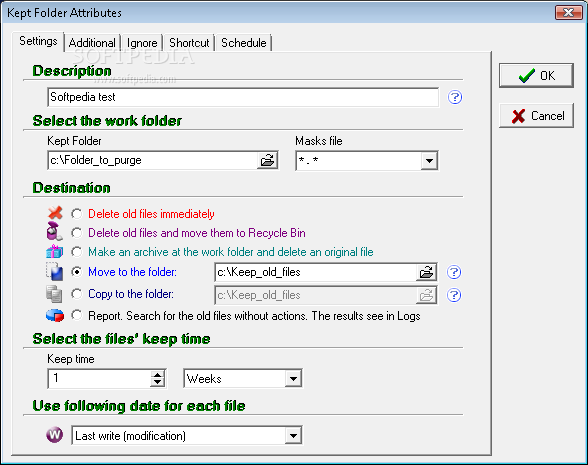
Task: Select the Move to the folder option
Action: coord(76,272)
